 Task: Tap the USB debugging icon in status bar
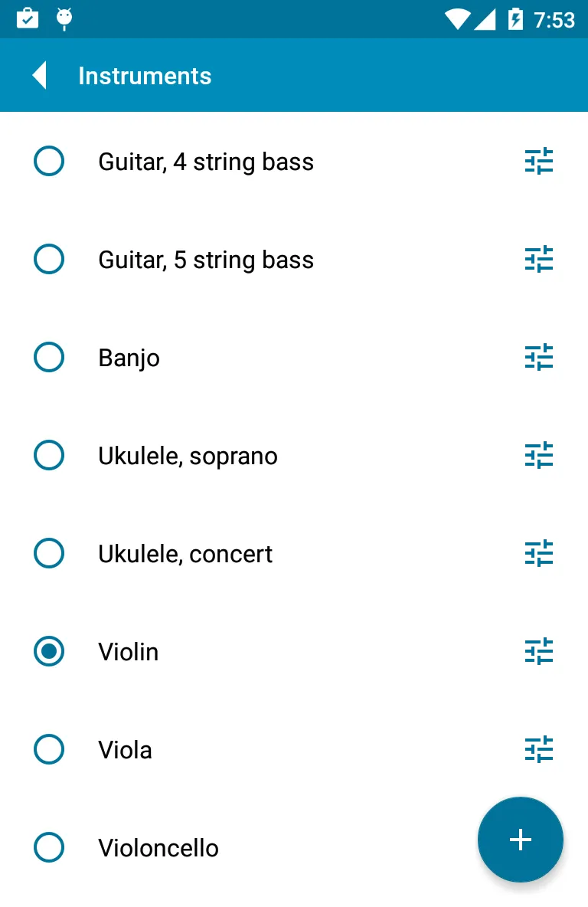coord(64,19)
